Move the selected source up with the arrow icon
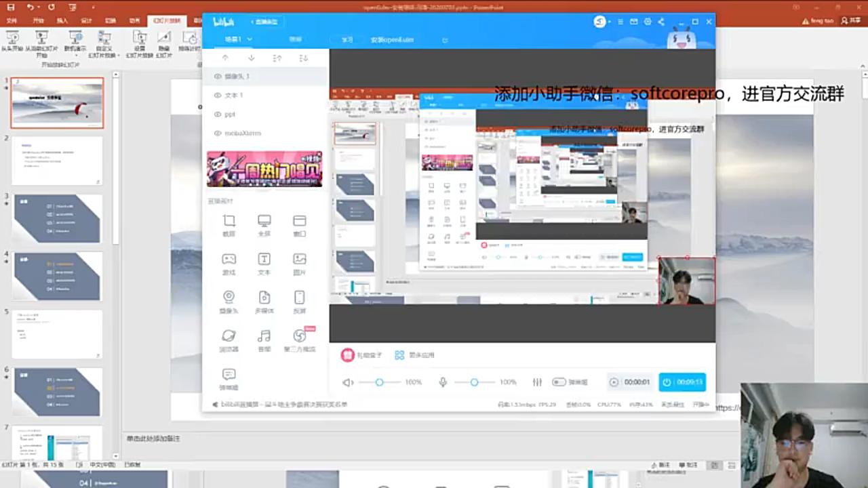 click(x=226, y=58)
